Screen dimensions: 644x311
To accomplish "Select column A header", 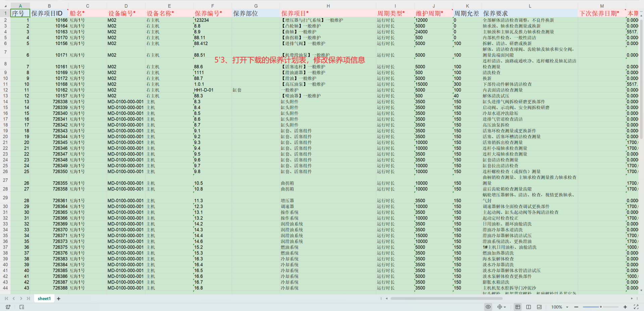I will coord(20,6).
